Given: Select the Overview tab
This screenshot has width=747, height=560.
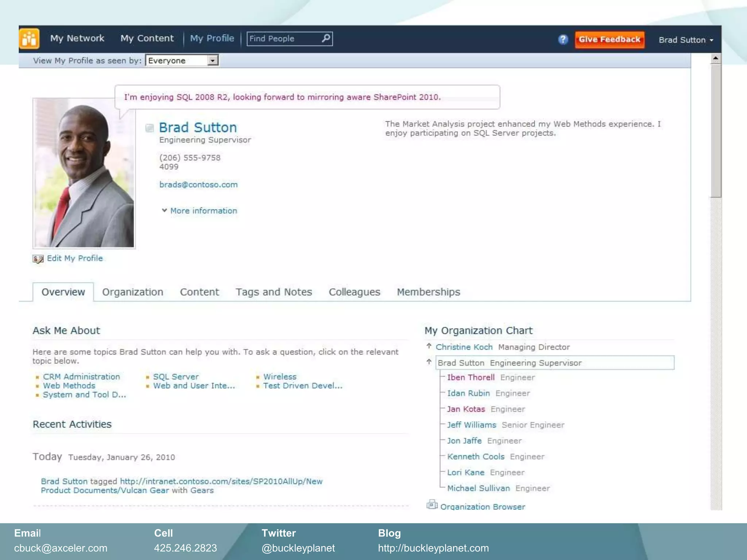Looking at the screenshot, I should [63, 292].
